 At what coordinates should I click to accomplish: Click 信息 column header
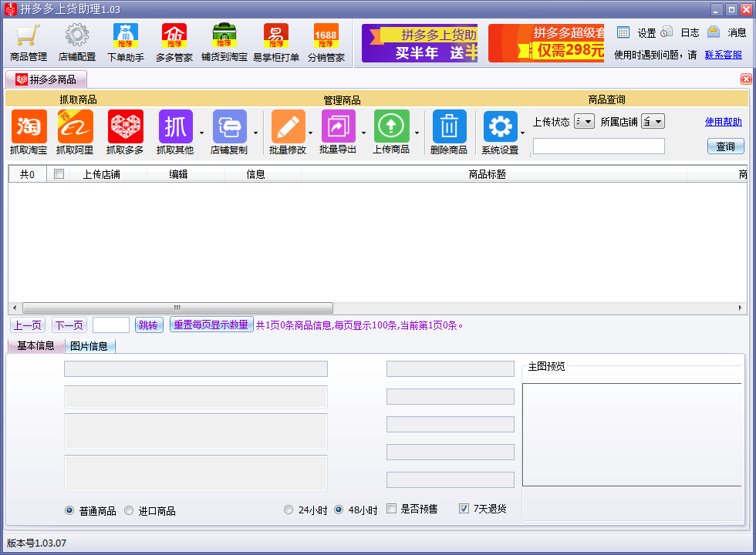click(255, 174)
